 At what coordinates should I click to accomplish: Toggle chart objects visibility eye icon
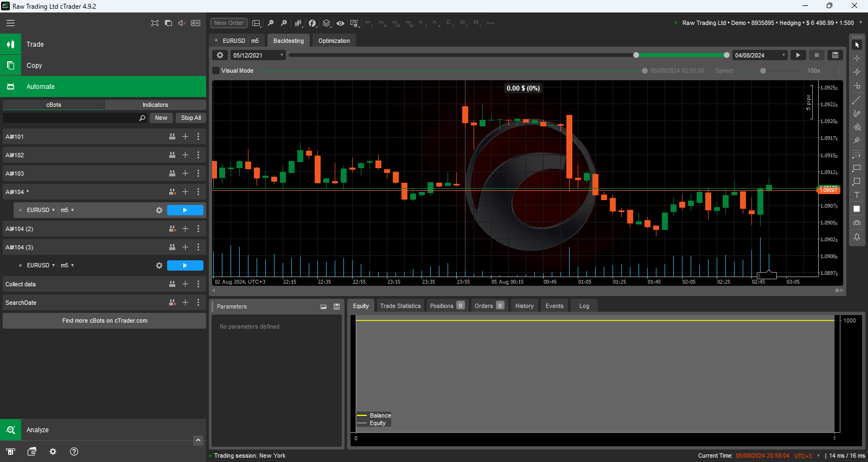pos(340,23)
